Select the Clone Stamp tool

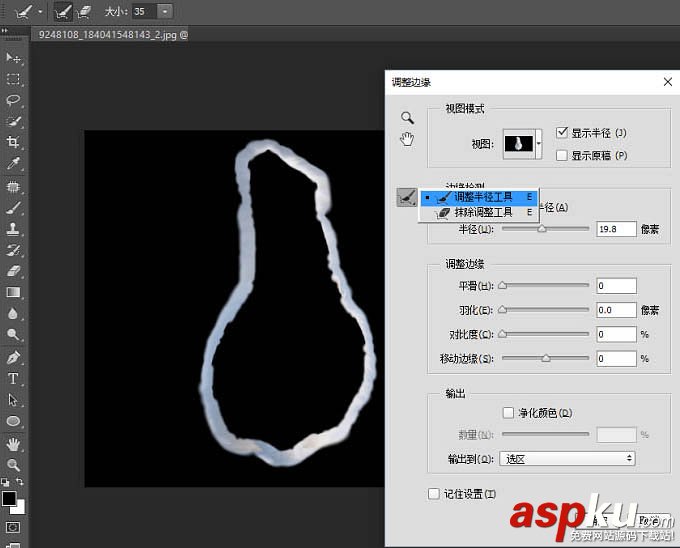point(13,229)
